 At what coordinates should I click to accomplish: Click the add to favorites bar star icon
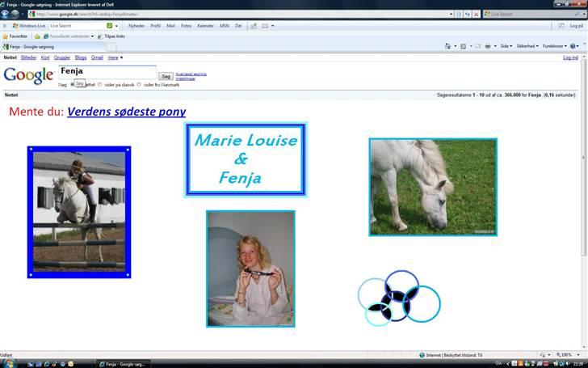(37, 36)
